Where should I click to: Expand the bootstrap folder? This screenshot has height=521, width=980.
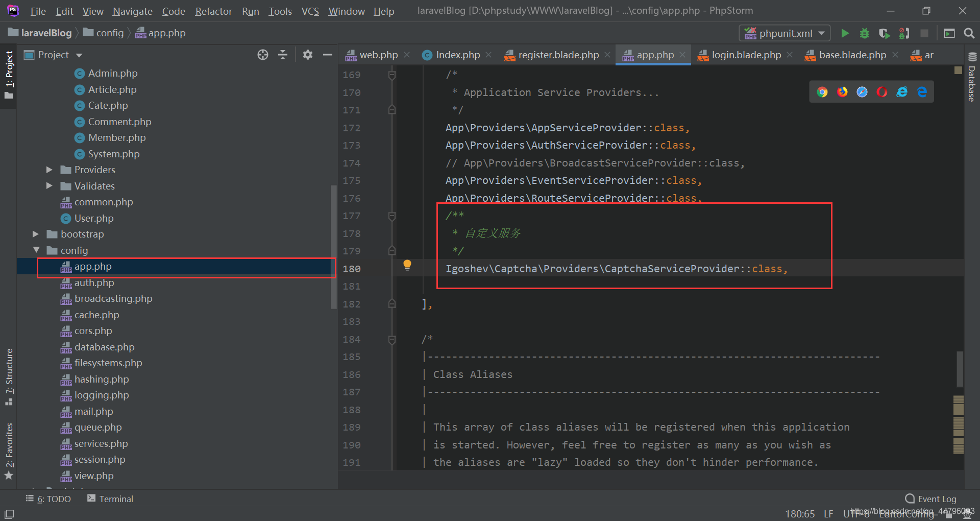36,234
